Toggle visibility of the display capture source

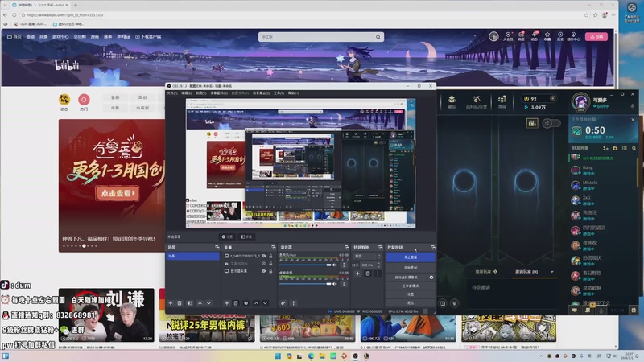[264, 271]
